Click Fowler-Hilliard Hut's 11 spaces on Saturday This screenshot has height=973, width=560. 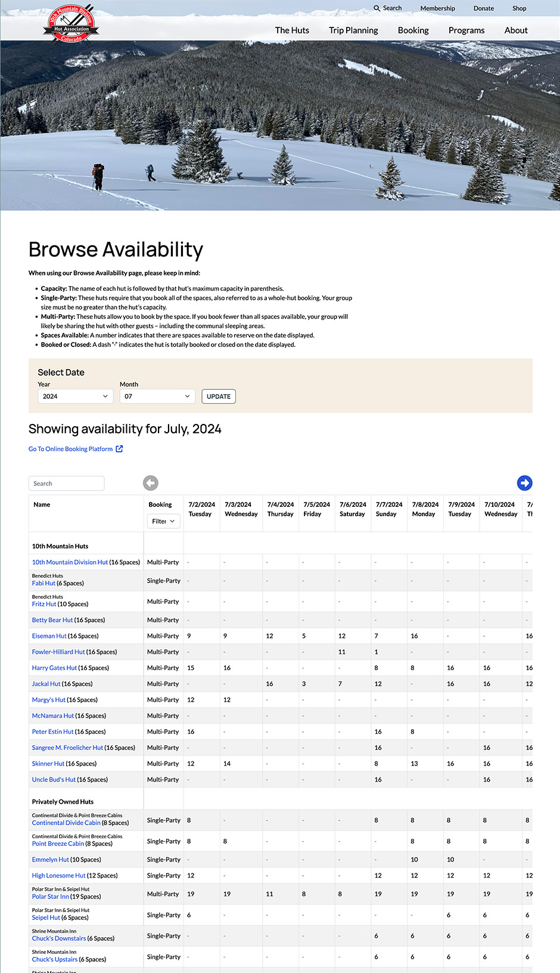pos(342,652)
